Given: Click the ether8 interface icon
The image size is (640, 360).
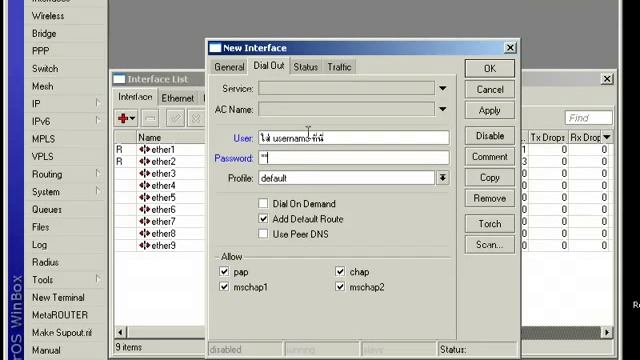Looking at the screenshot, I should point(144,233).
